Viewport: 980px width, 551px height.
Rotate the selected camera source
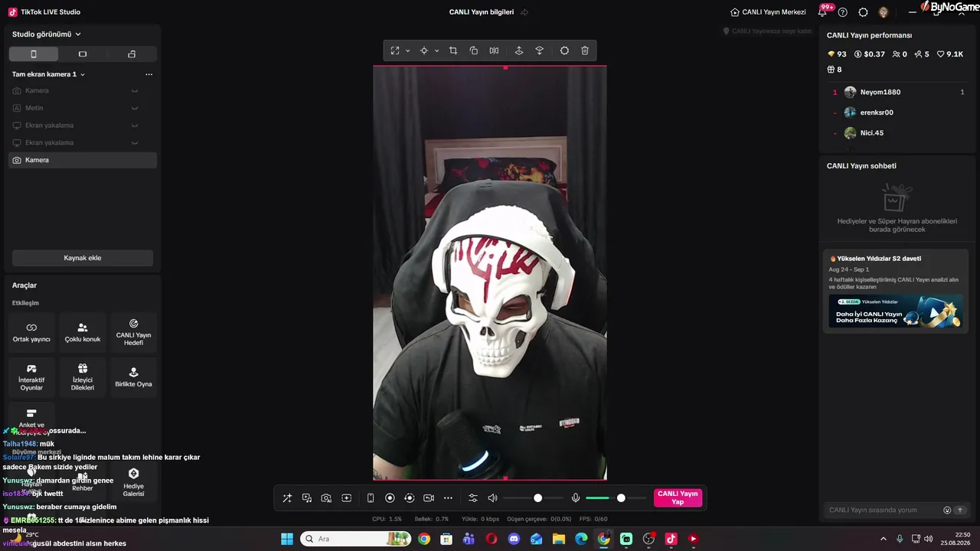coord(474,51)
